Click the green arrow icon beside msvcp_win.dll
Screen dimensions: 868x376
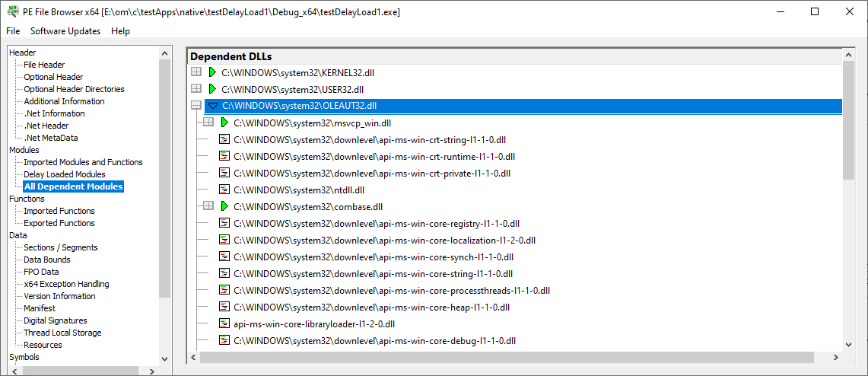pos(224,123)
